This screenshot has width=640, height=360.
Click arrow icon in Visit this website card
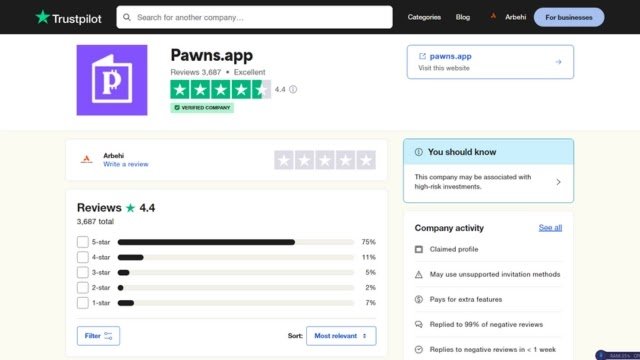pyautogui.click(x=558, y=62)
